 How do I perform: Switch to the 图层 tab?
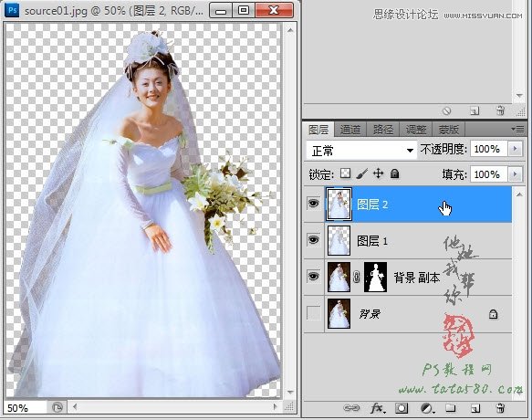pyautogui.click(x=318, y=130)
